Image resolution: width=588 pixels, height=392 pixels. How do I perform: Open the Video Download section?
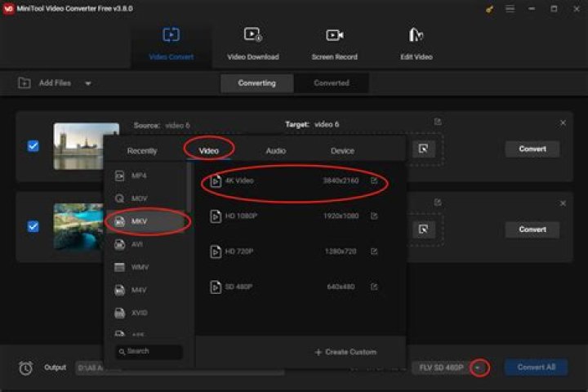coord(252,44)
